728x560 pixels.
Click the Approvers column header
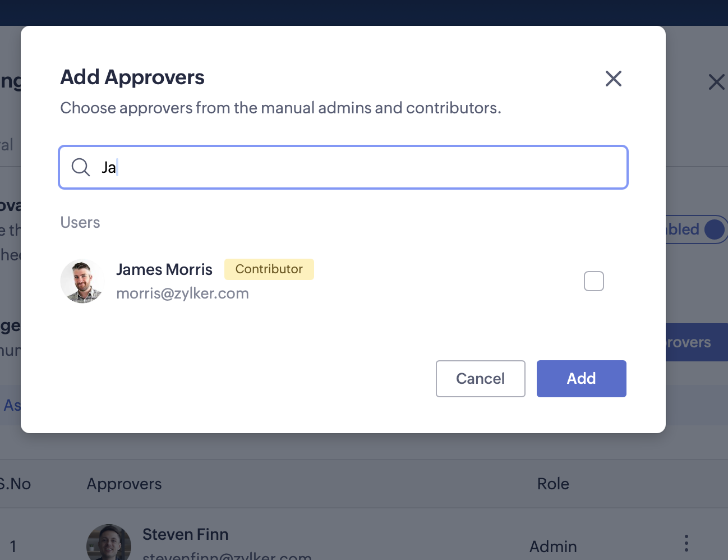click(124, 484)
